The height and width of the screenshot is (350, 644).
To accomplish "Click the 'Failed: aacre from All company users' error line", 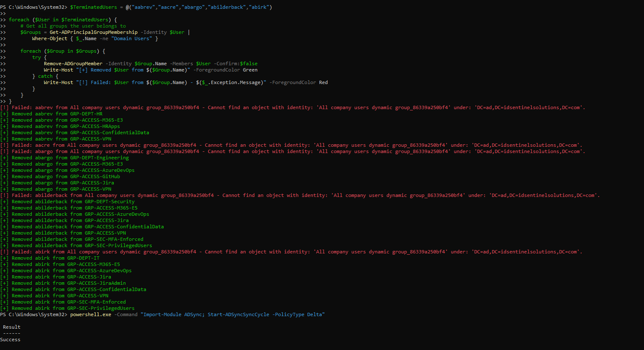I will click(x=291, y=145).
